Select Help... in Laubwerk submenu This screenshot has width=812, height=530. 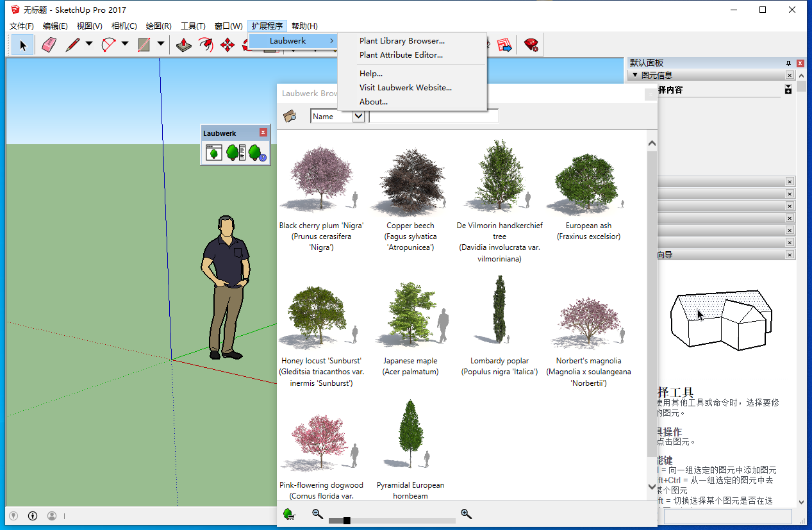point(371,74)
